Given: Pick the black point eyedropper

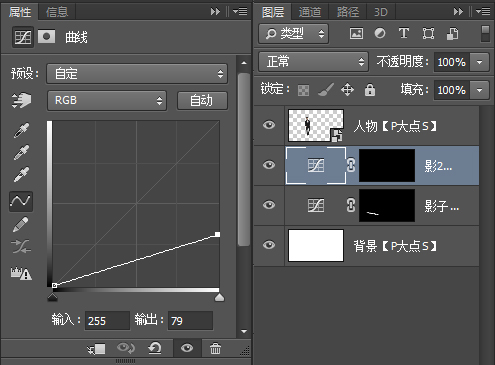Looking at the screenshot, I should (x=21, y=130).
